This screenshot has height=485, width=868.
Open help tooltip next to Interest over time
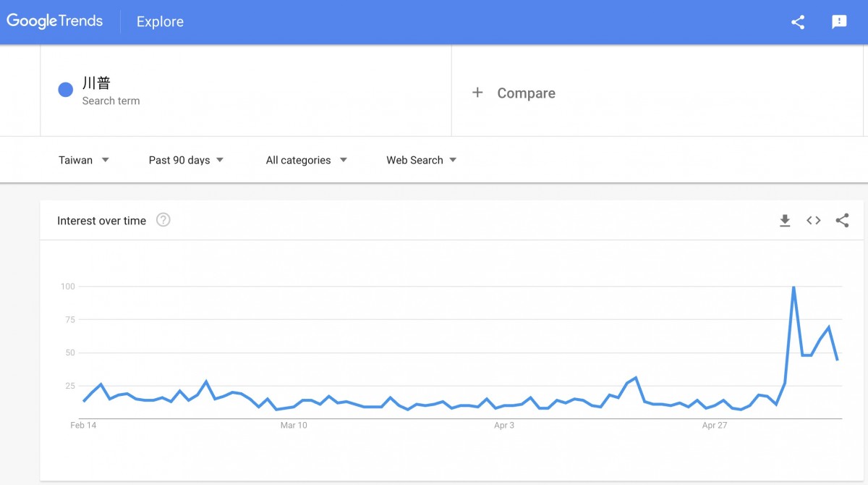163,220
